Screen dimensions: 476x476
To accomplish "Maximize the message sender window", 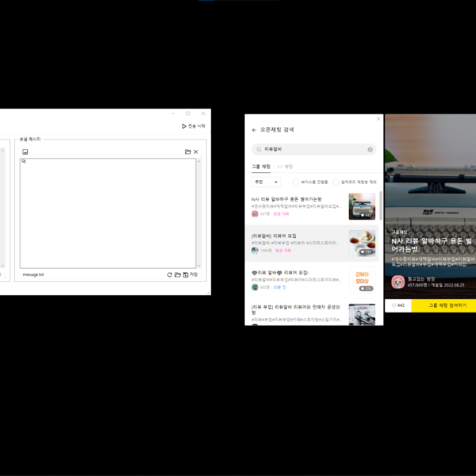I will tap(188, 113).
